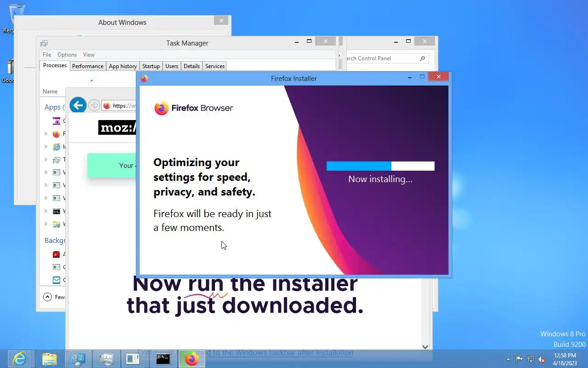
Task: Click the Search Control Panel field
Action: (x=386, y=58)
